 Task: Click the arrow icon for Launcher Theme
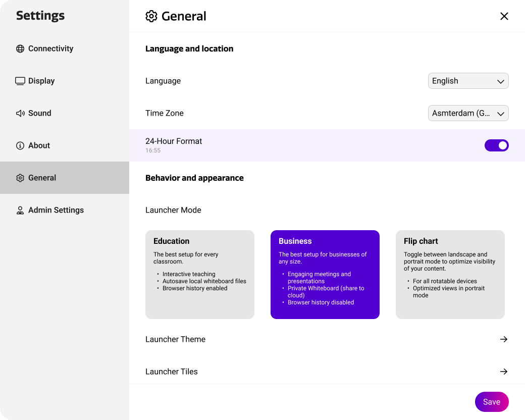pos(503,339)
